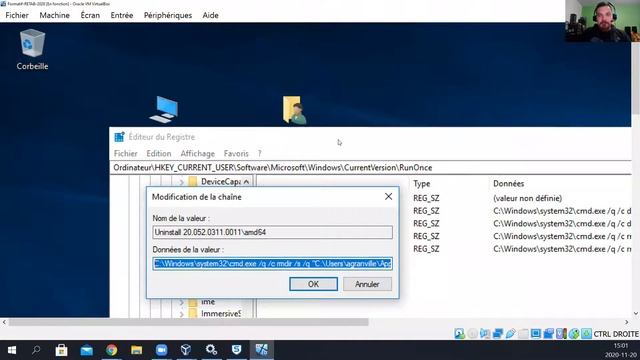Viewport: 640px width, 360px height.
Task: Open the gear settings taskbar icon
Action: (211, 350)
